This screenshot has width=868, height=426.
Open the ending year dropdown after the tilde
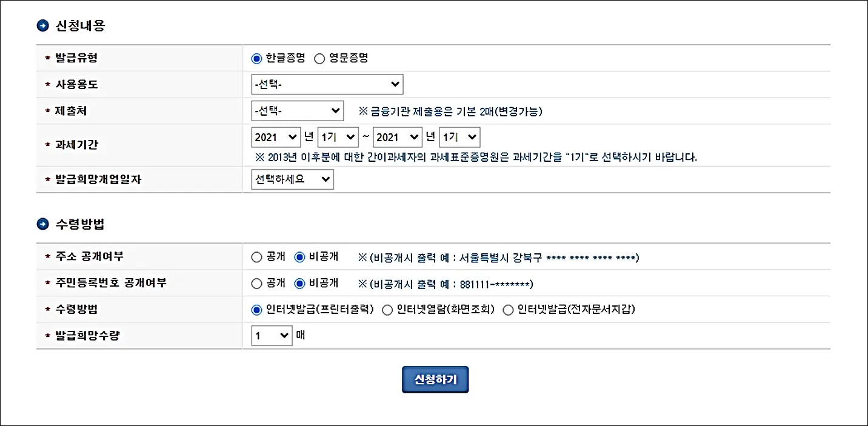point(398,137)
